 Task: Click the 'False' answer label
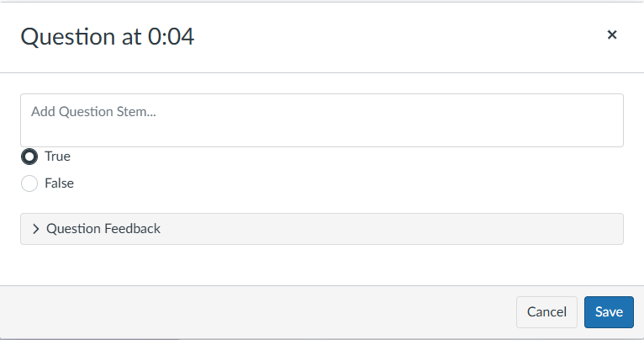[59, 183]
